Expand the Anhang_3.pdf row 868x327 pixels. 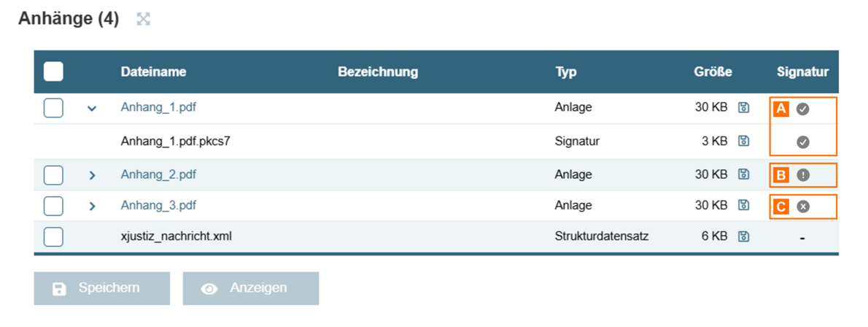pos(92,206)
